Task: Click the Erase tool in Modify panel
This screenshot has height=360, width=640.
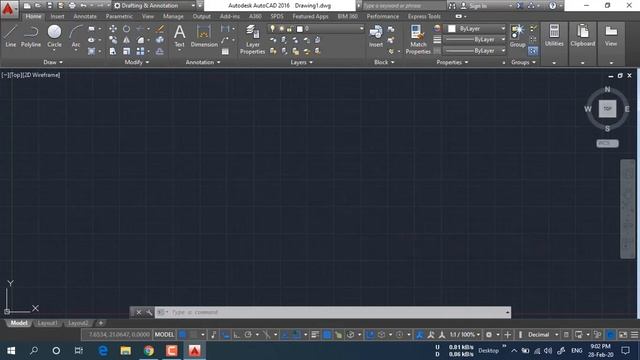Action: click(x=160, y=29)
